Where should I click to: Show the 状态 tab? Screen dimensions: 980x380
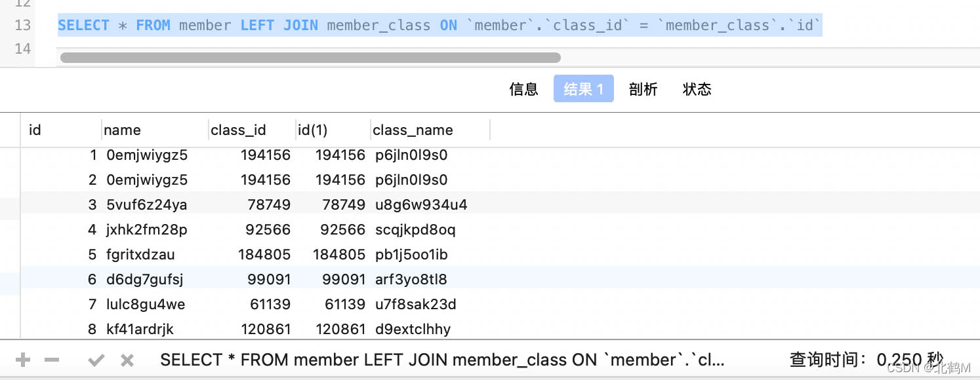coord(697,89)
